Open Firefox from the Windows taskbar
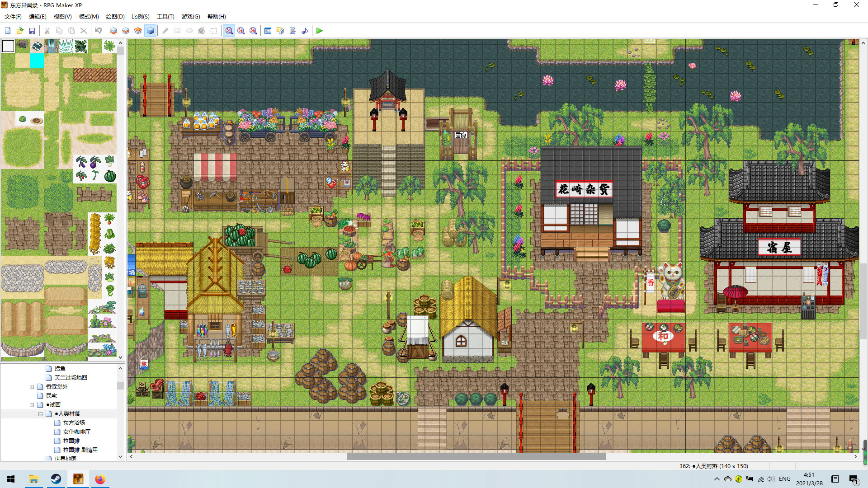868x488 pixels. [x=100, y=479]
